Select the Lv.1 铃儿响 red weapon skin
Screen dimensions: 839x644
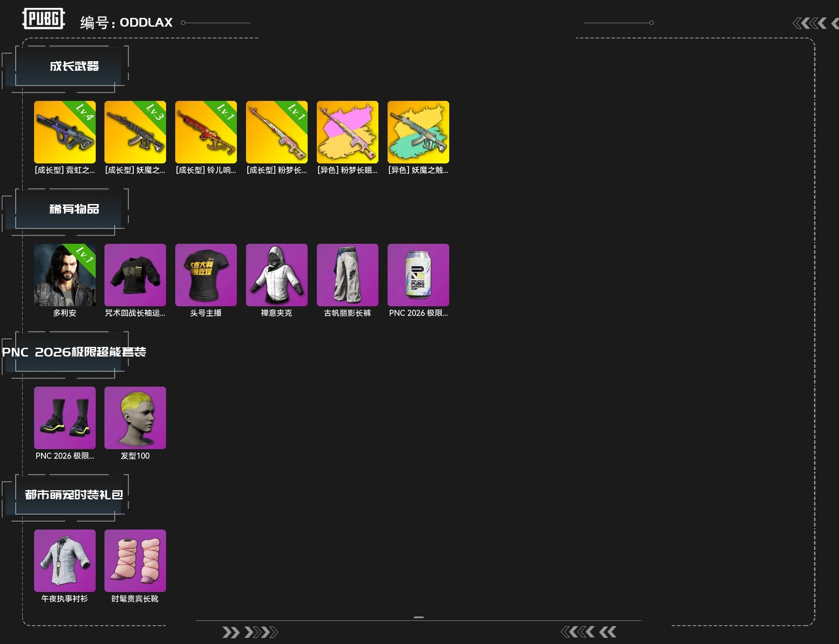pos(206,132)
